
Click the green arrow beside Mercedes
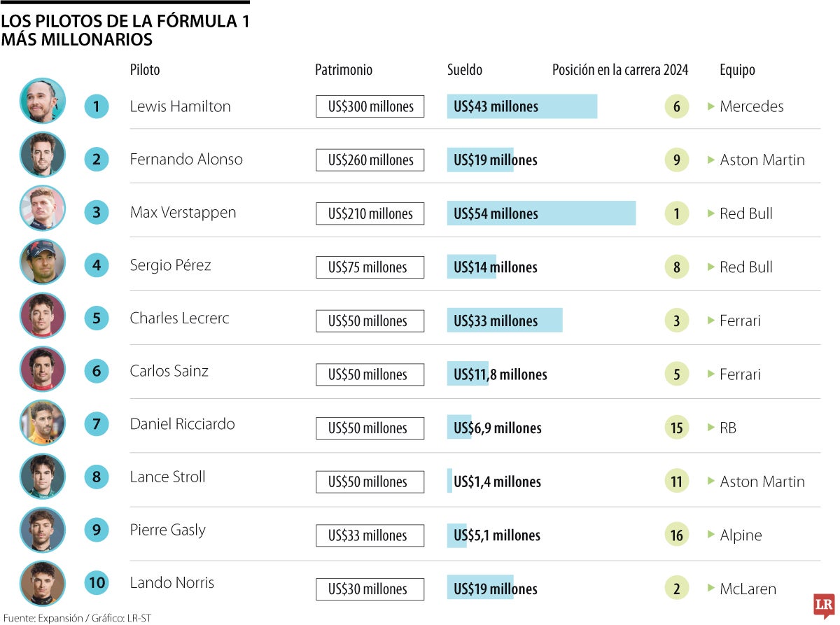(x=711, y=106)
